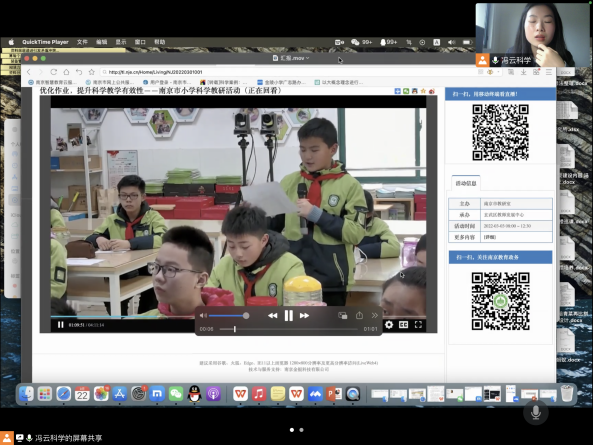
Task: Open Tencent Meeting from the Dock
Action: (315, 394)
